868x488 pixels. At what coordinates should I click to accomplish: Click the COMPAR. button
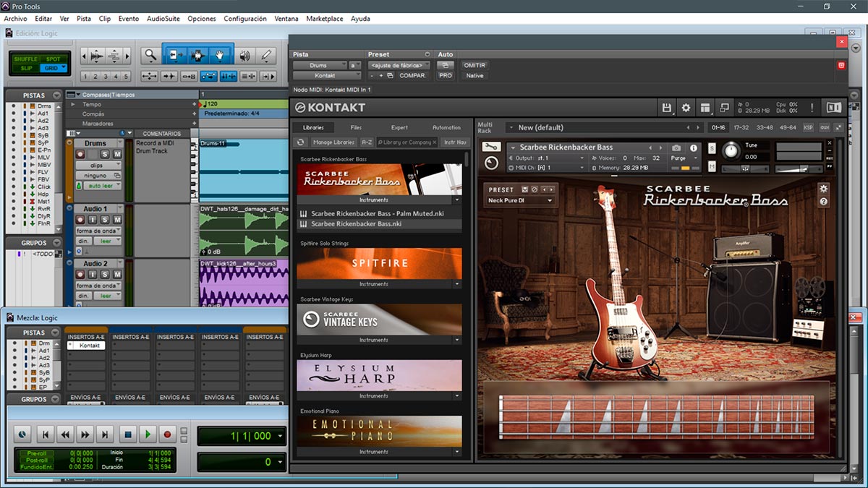[x=413, y=75]
